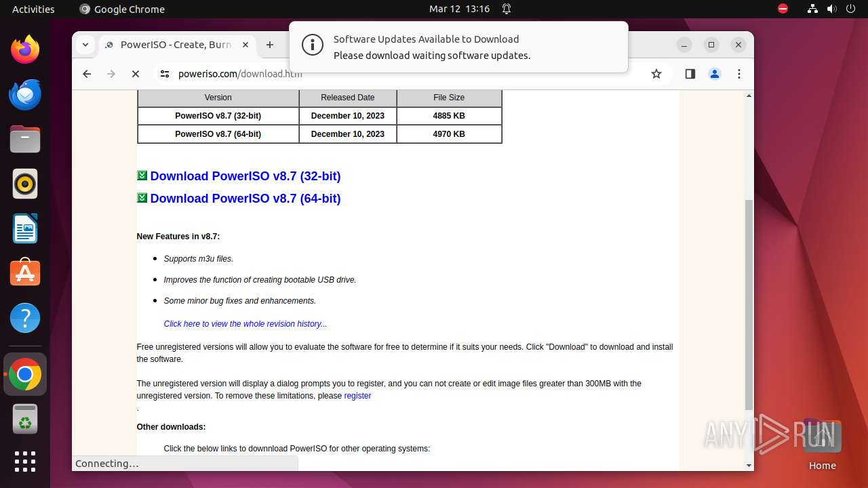Open Rhythmbox music player dock icon
The width and height of the screenshot is (868, 488).
click(25, 184)
